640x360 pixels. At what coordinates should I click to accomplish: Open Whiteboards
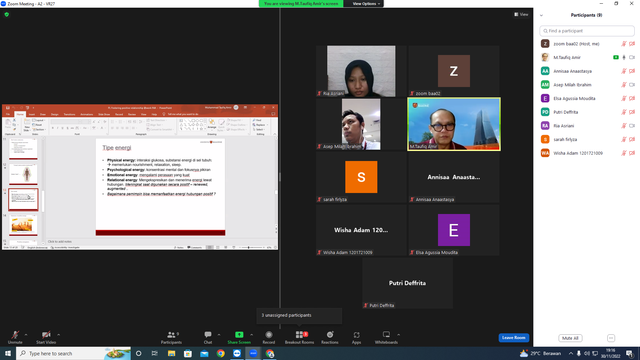click(386, 337)
